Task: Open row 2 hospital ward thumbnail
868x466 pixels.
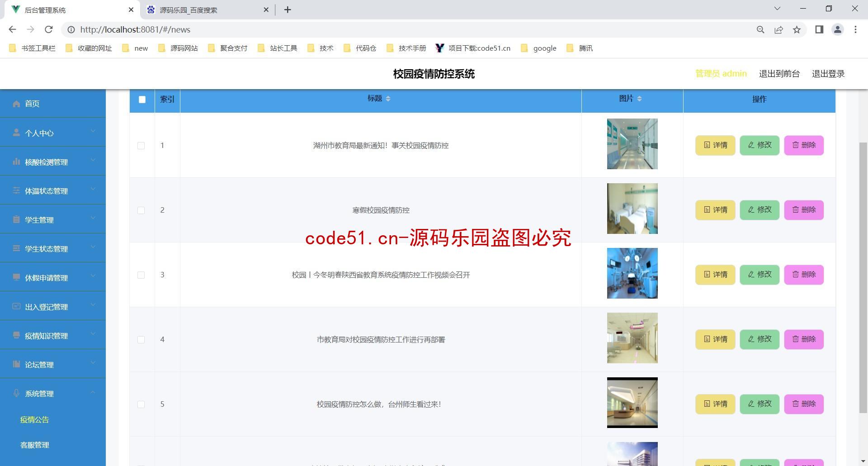Action: tap(632, 209)
